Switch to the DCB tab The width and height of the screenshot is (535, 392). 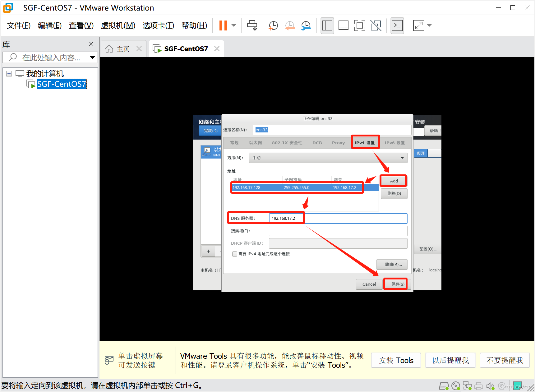tap(317, 143)
